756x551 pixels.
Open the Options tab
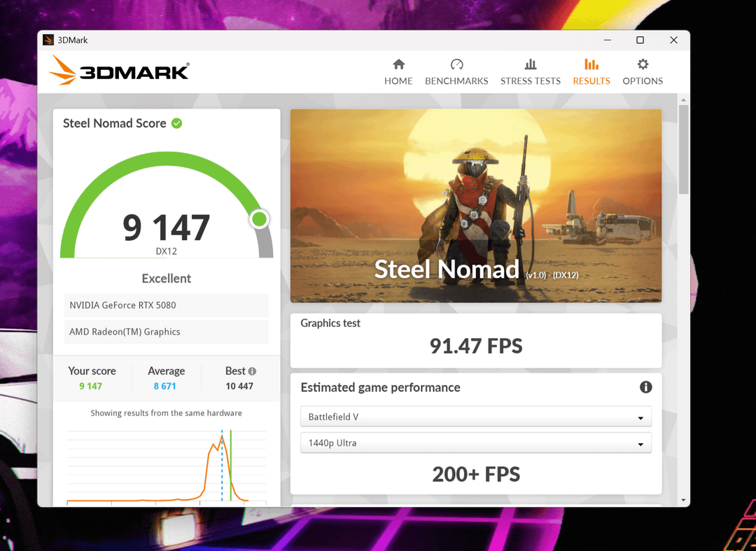point(642,72)
